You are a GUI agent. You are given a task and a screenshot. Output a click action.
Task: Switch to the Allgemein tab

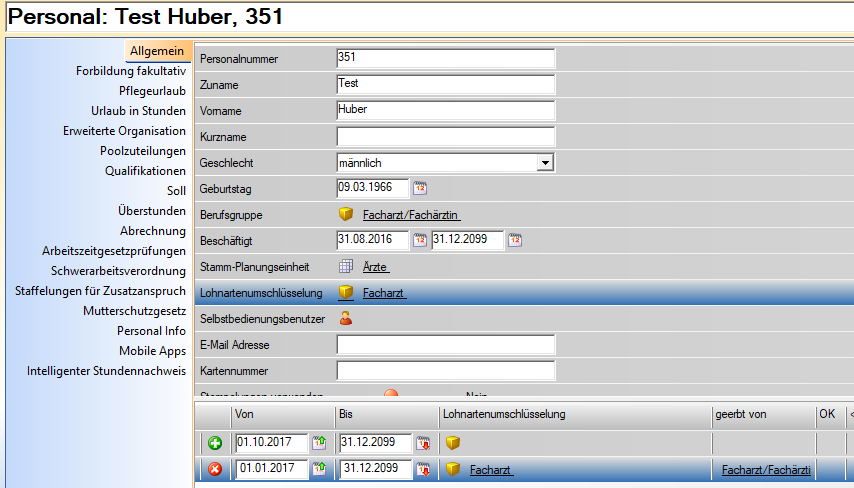pyautogui.click(x=157, y=51)
